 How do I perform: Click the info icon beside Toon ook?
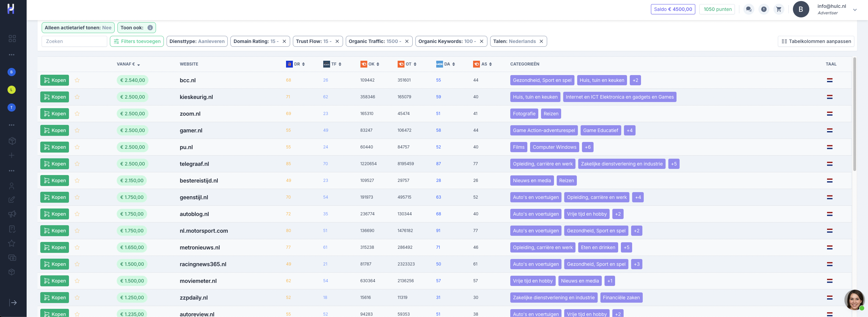150,28
